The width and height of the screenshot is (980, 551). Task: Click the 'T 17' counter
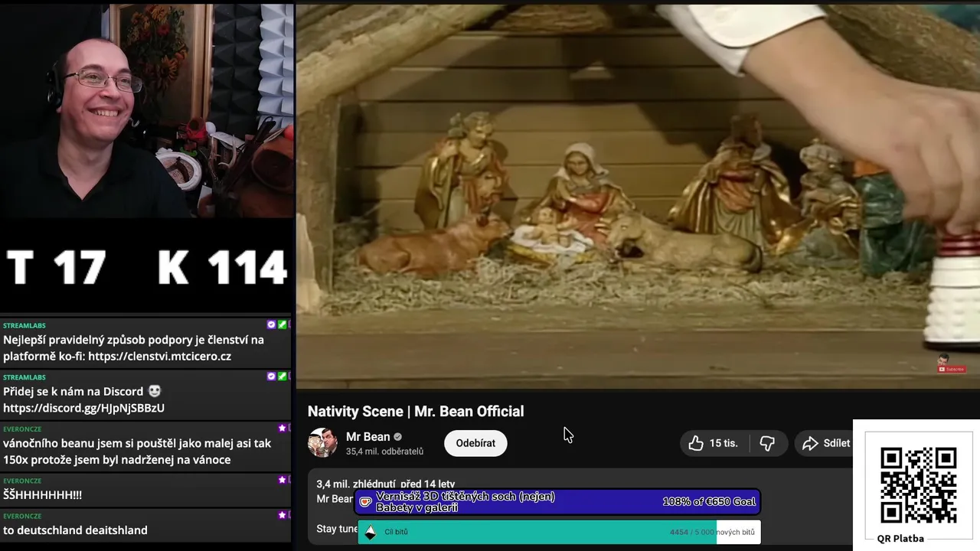click(x=56, y=267)
